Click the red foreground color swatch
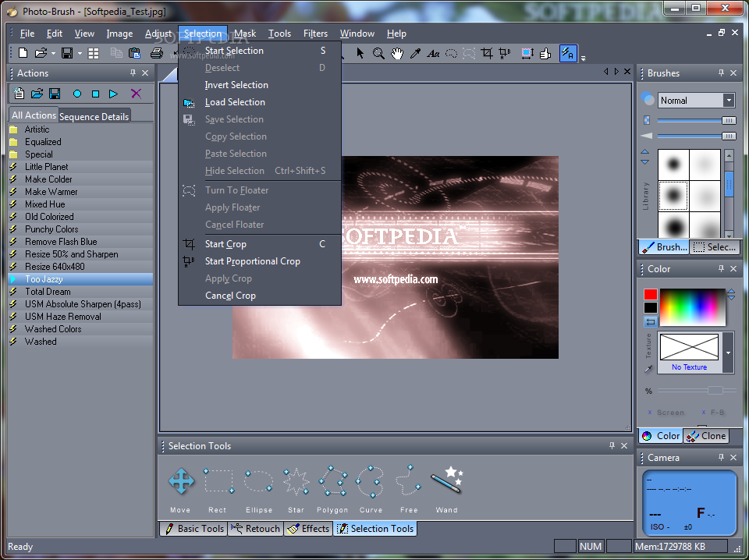The image size is (749, 560). tap(650, 294)
